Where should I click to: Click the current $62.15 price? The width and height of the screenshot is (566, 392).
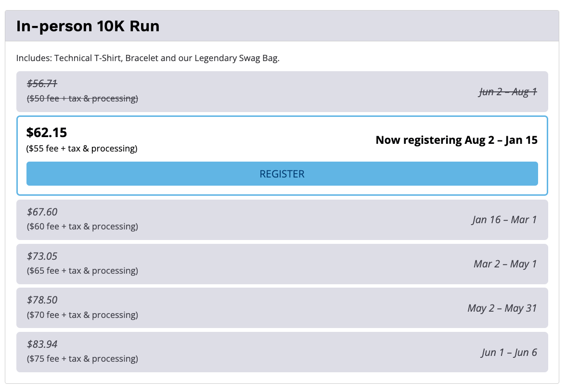(47, 132)
